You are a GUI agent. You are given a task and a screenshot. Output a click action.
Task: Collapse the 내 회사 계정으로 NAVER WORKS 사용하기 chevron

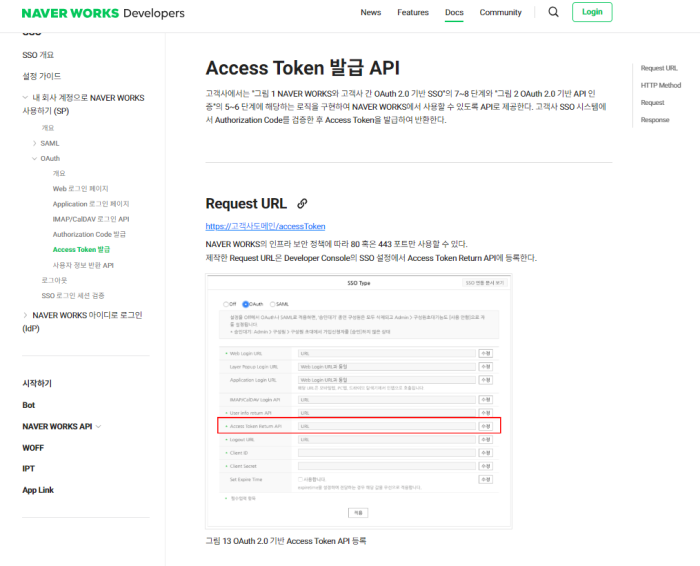coord(25,97)
